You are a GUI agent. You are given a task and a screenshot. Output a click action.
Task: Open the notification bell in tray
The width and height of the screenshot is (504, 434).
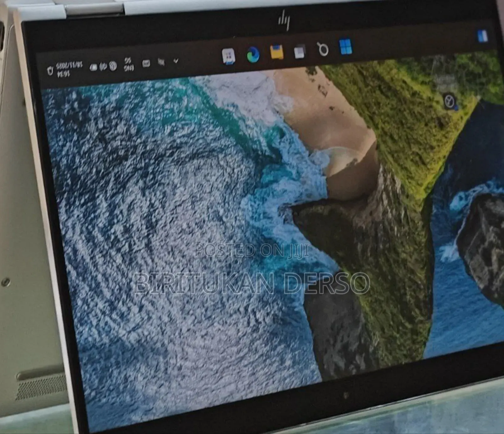(x=50, y=71)
